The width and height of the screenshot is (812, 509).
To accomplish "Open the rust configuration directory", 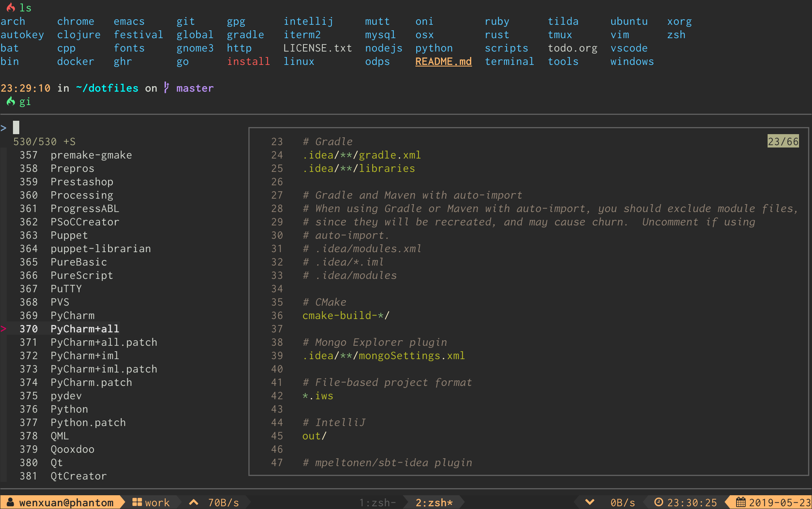I will 496,35.
